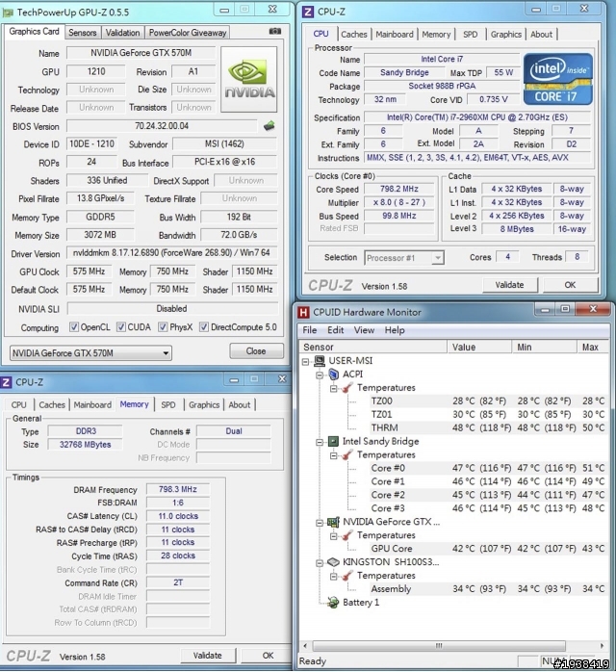The image size is (616, 672).
Task: Open the Processor #1 selection dropdown
Action: [404, 258]
